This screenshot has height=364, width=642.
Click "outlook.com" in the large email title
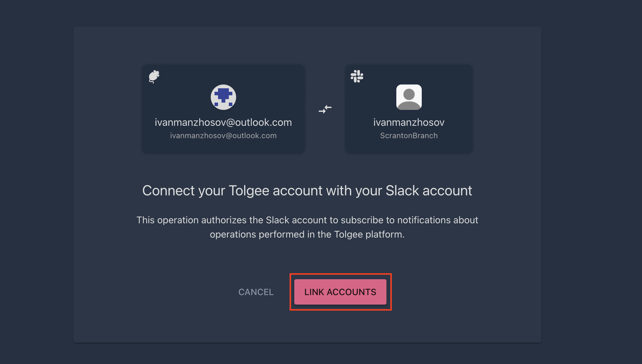(263, 122)
